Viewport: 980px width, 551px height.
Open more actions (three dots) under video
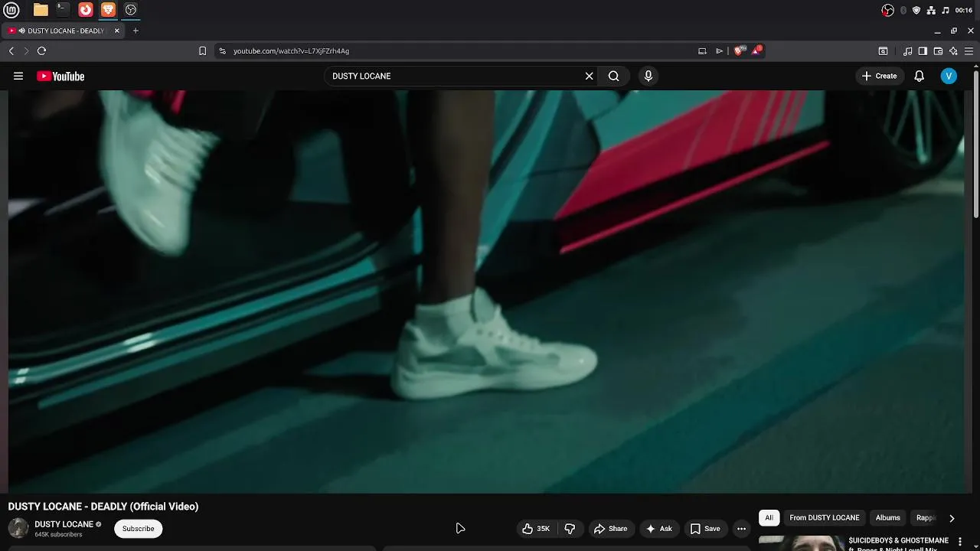click(x=741, y=529)
